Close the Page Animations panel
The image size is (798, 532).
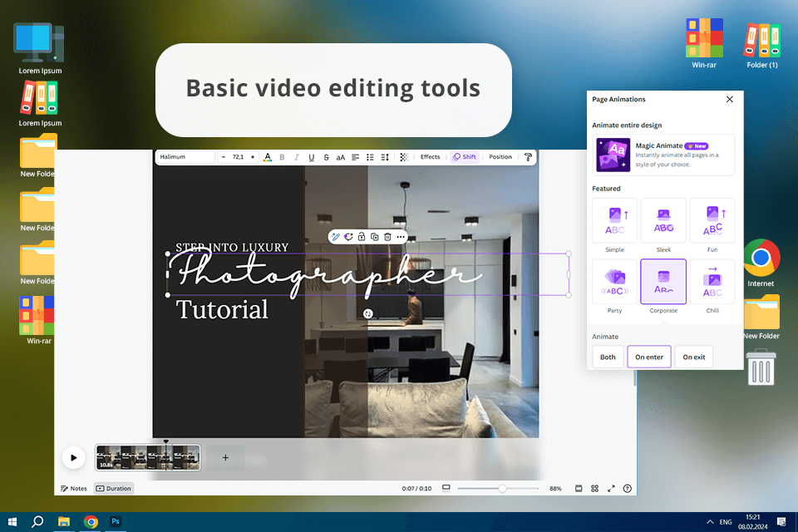[x=729, y=99]
